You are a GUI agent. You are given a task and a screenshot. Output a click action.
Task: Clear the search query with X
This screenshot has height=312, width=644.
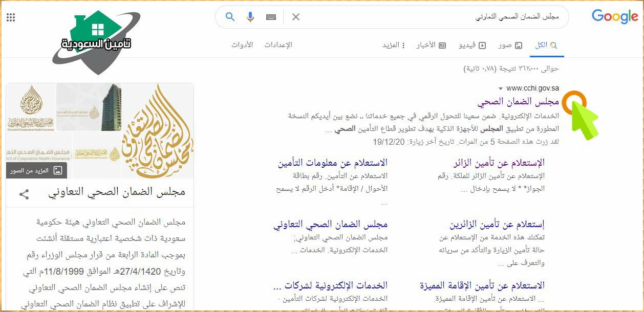pos(296,17)
